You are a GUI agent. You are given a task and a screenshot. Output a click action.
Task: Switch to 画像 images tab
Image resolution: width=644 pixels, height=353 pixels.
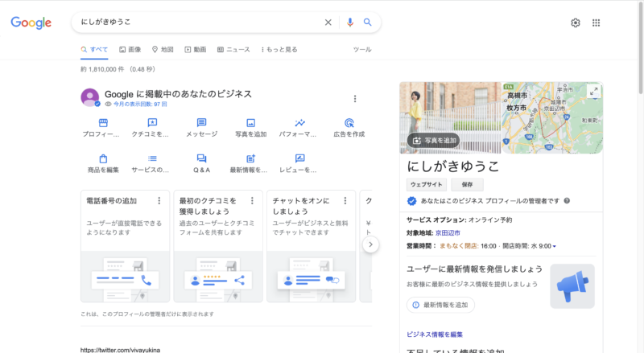point(130,50)
